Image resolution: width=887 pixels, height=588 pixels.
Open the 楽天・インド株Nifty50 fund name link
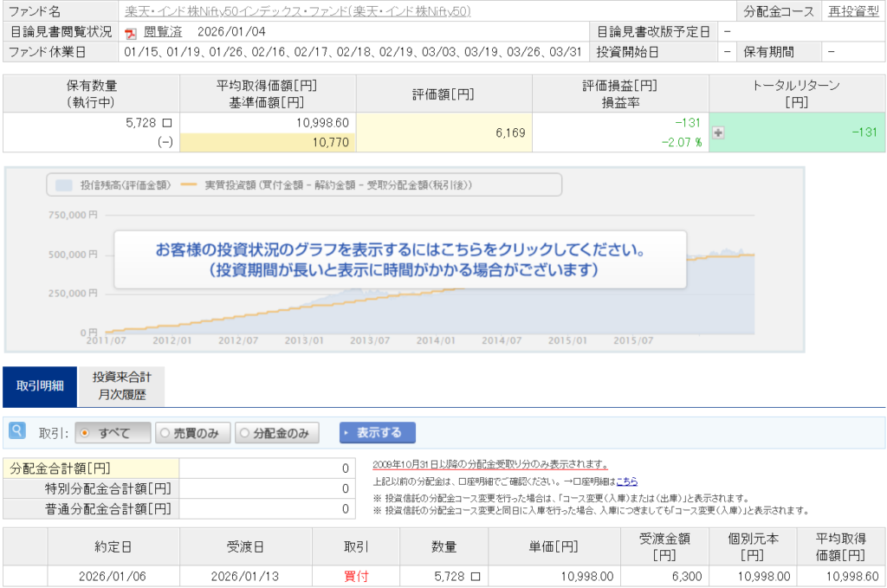click(298, 12)
